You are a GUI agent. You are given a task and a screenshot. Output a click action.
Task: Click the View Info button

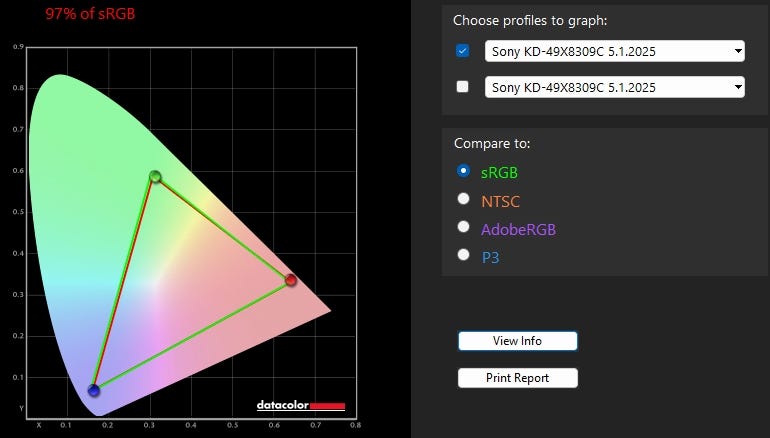coord(518,341)
